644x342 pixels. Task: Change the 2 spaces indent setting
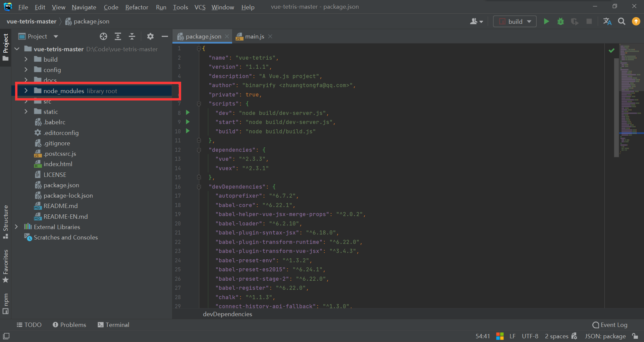coord(556,336)
